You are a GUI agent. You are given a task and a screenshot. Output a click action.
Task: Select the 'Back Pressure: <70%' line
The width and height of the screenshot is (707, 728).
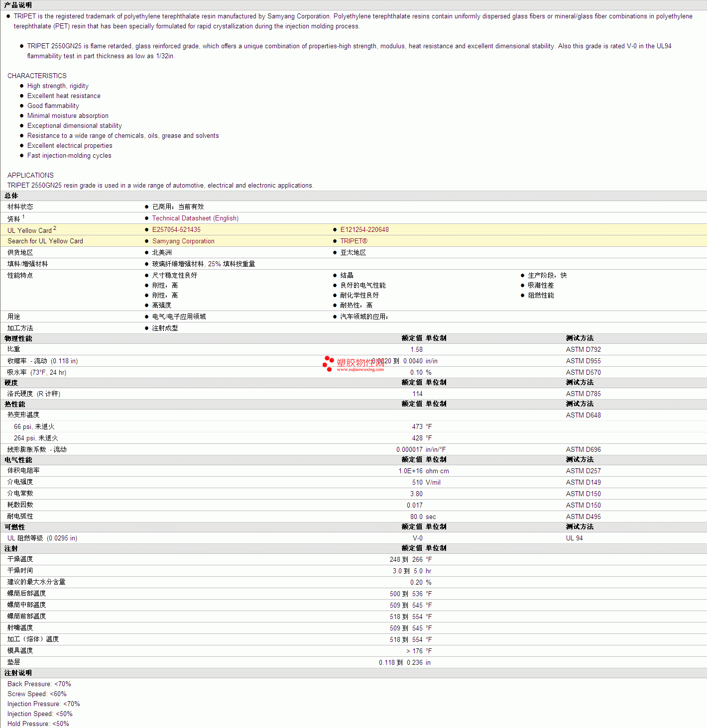pyautogui.click(x=39, y=684)
